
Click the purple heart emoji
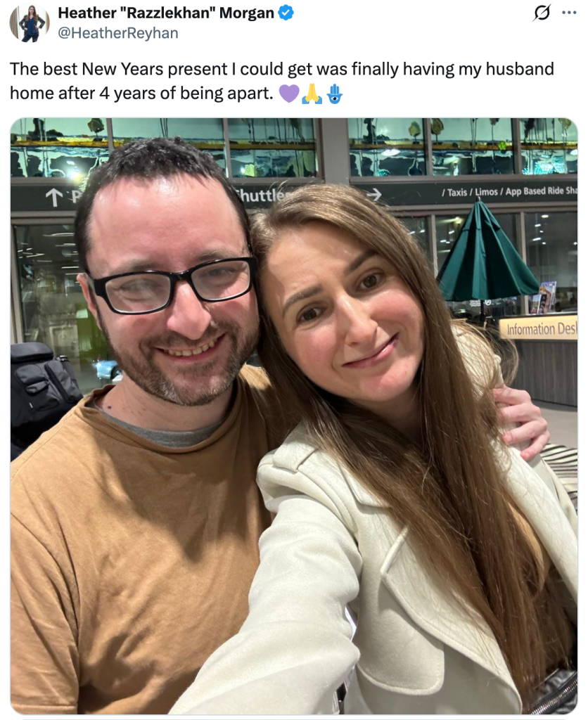pos(288,93)
